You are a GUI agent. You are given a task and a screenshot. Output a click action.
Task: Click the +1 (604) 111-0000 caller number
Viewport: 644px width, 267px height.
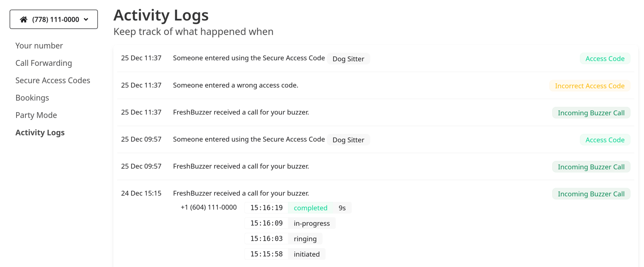[x=209, y=208]
